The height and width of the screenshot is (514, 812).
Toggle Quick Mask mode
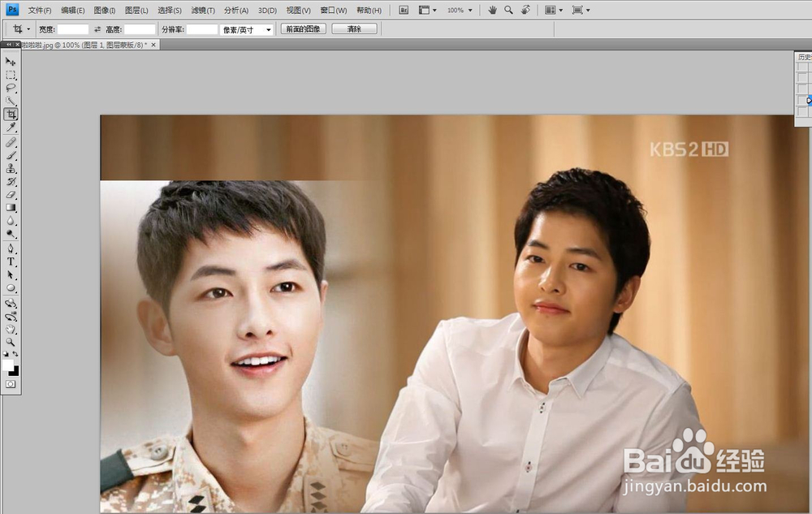[x=11, y=385]
